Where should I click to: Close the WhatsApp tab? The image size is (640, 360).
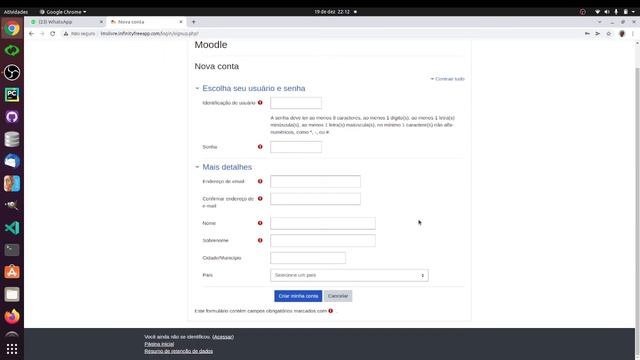coord(101,22)
